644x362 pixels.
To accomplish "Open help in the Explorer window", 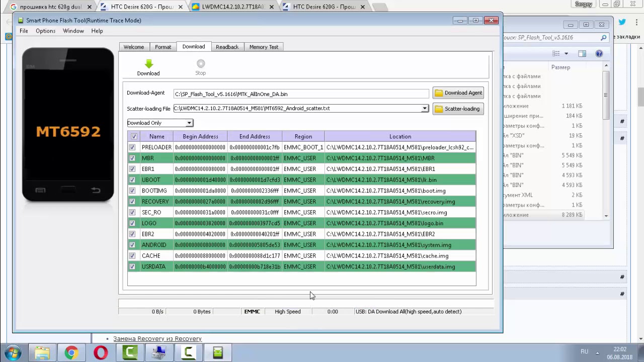I will (599, 53).
